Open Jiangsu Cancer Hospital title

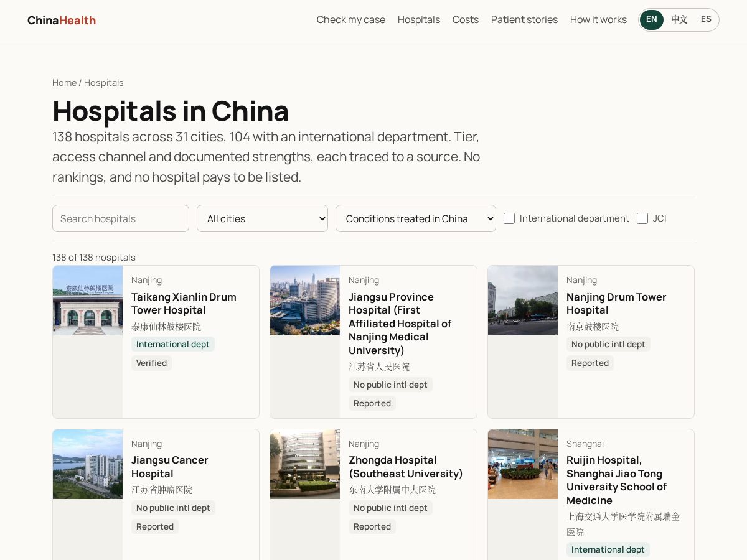click(x=170, y=467)
